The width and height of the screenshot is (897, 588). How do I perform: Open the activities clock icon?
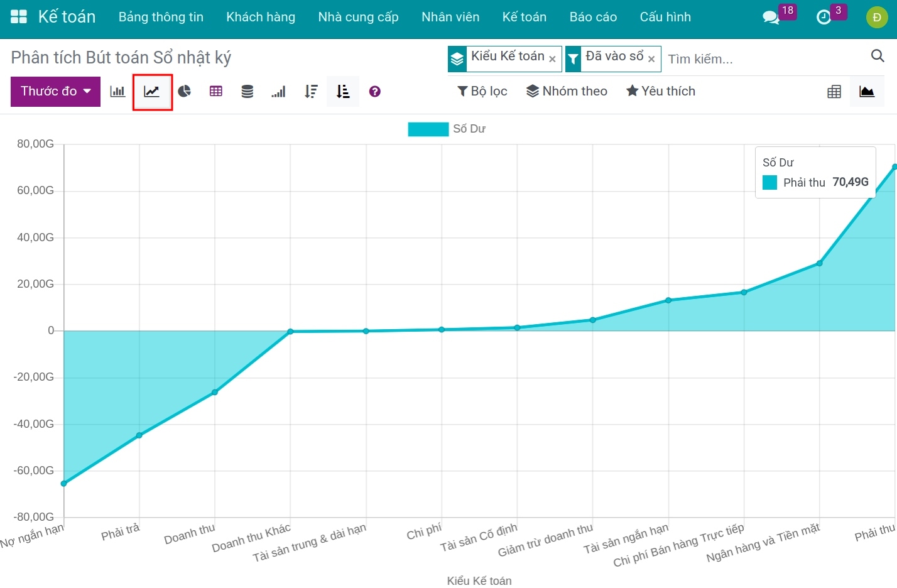tap(823, 17)
